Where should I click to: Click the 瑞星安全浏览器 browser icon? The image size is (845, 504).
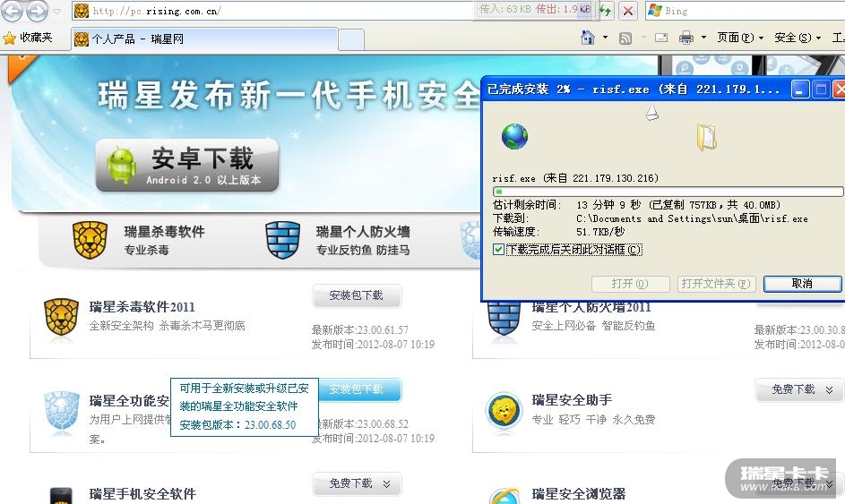[504, 496]
